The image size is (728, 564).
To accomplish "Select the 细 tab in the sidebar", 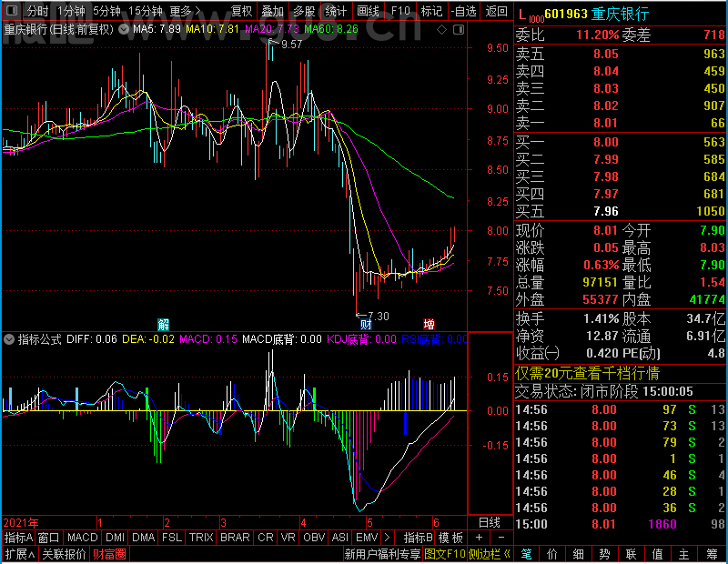I will (578, 554).
